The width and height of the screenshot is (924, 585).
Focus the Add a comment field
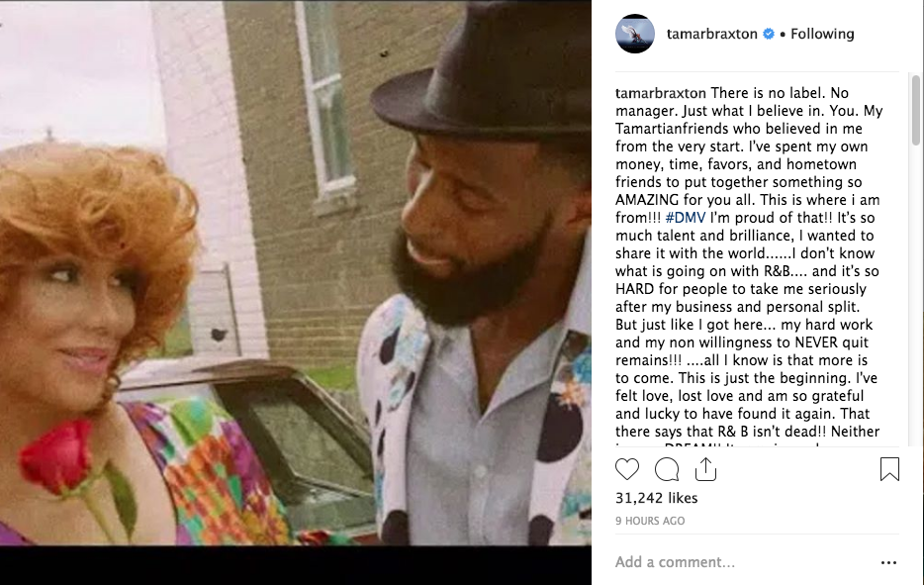click(x=743, y=562)
